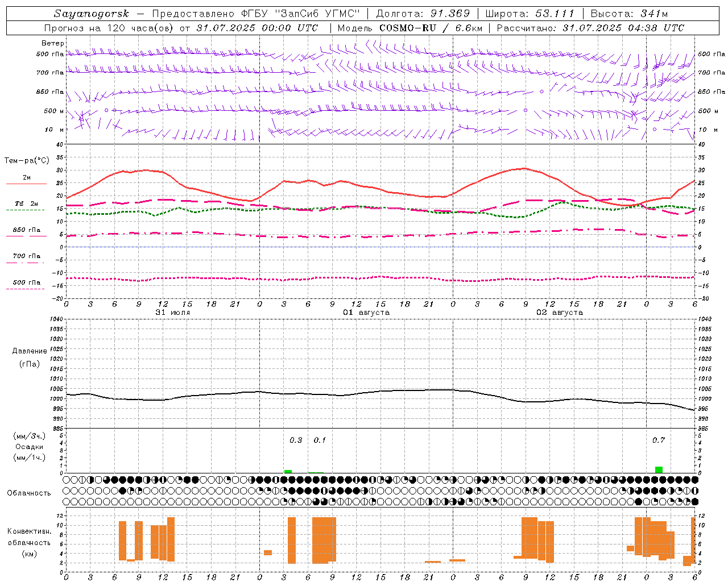
Task: Click the '02 августа' date label
Action: pos(559,313)
